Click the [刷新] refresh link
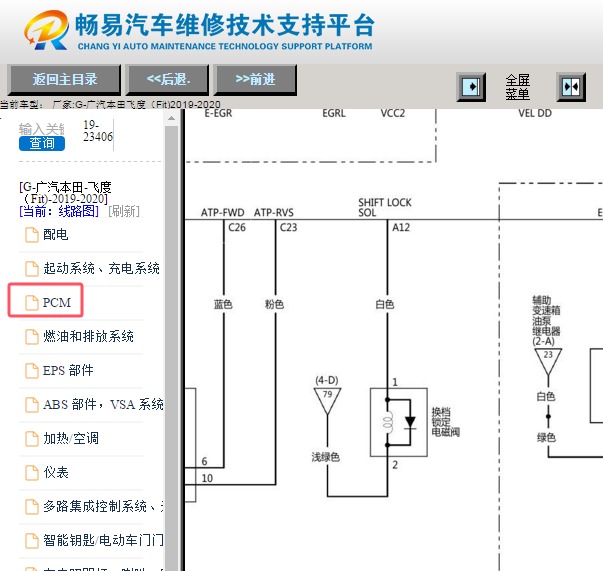 pyautogui.click(x=124, y=211)
